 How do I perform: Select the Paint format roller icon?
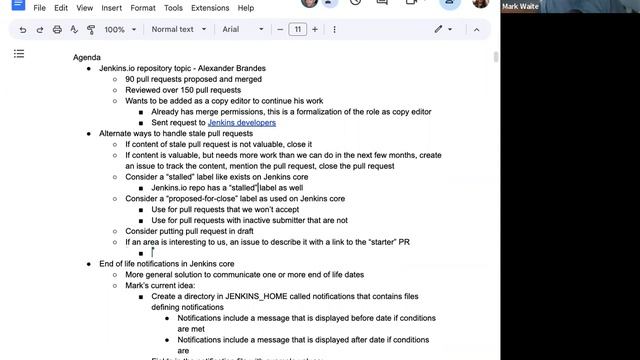tap(91, 29)
